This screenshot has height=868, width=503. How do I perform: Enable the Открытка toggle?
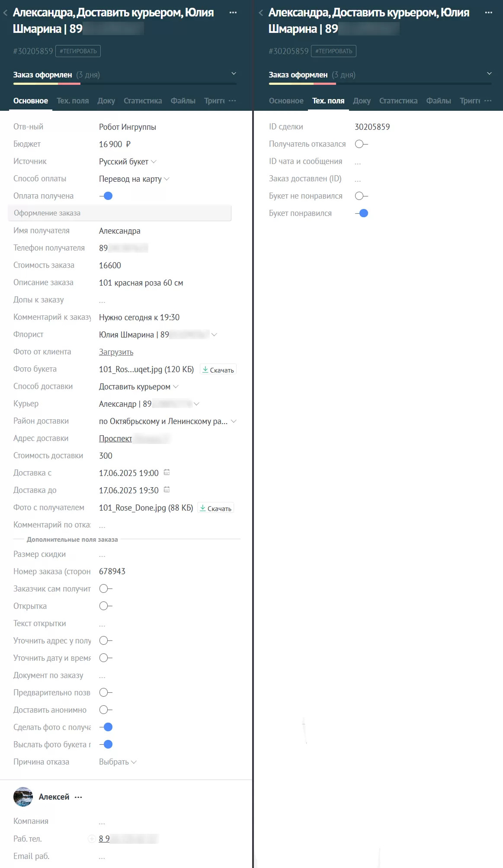click(106, 606)
